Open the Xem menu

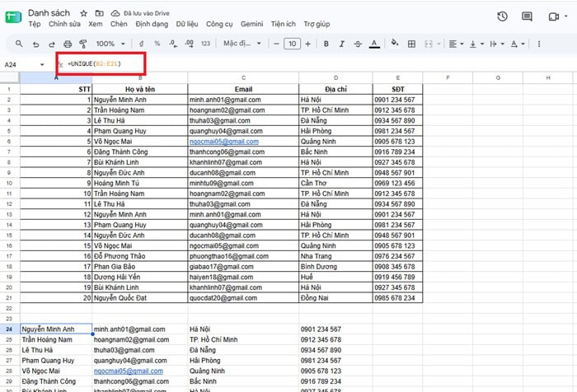(96, 24)
